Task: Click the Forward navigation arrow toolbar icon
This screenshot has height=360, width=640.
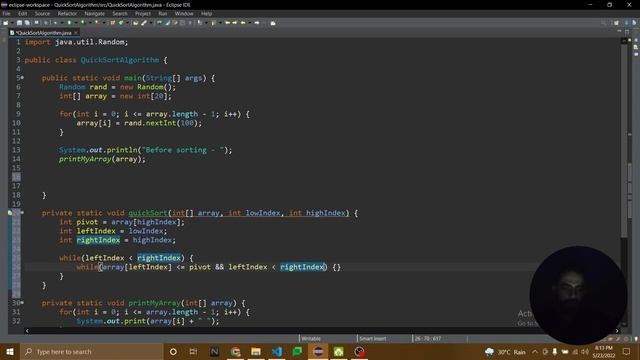Action: point(257,23)
